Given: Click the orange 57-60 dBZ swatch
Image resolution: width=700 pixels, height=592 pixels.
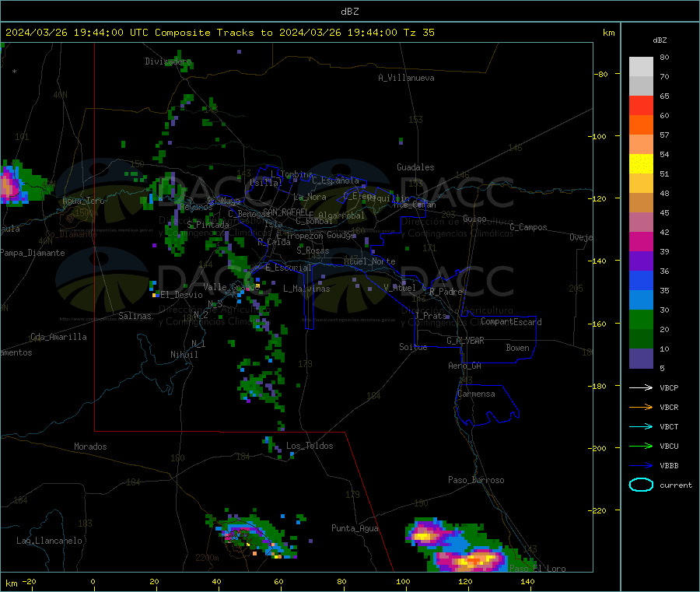Looking at the screenshot, I should [641, 125].
